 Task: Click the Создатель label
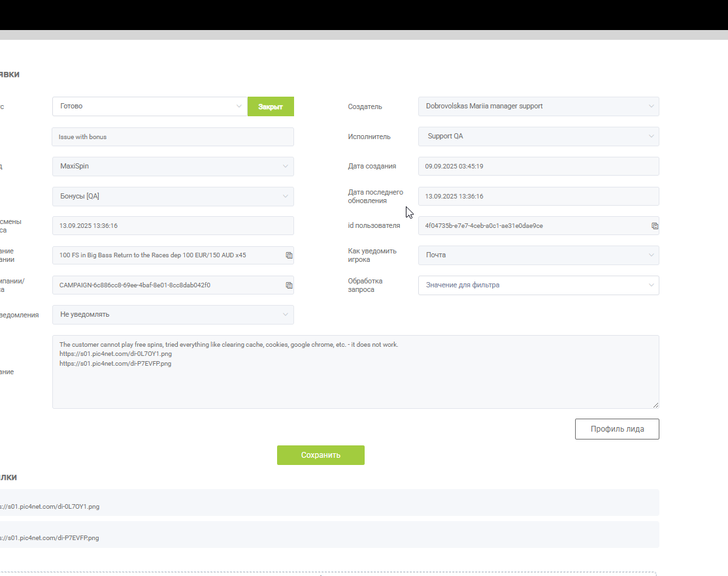point(365,106)
